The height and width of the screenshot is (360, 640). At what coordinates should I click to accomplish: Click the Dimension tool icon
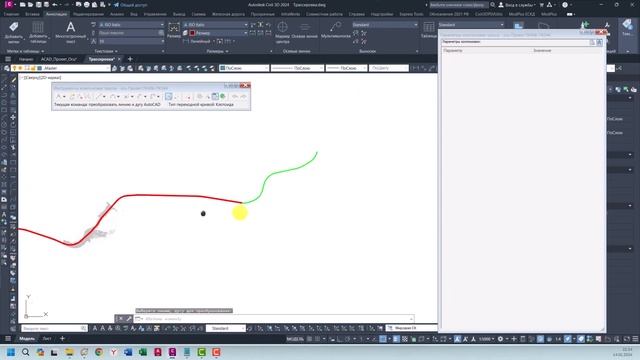(x=174, y=28)
